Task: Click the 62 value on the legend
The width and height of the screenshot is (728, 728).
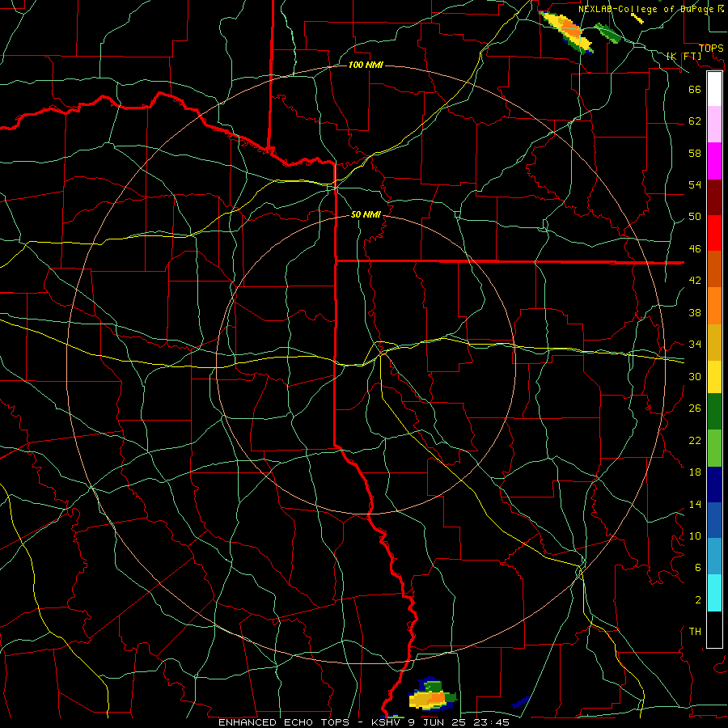Action: pos(695,121)
